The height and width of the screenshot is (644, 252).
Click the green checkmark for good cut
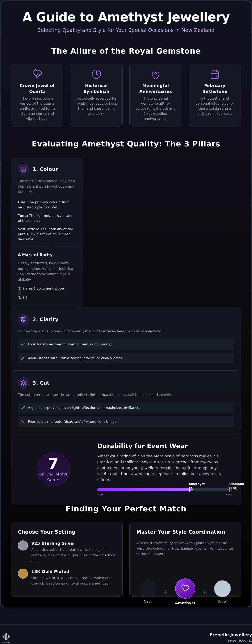[x=23, y=408]
